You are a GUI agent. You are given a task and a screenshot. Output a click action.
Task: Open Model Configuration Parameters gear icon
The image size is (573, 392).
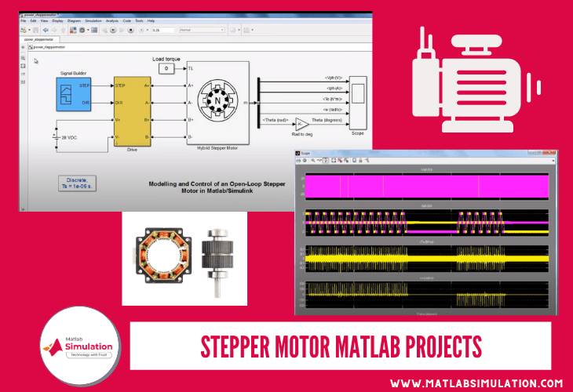(82, 30)
